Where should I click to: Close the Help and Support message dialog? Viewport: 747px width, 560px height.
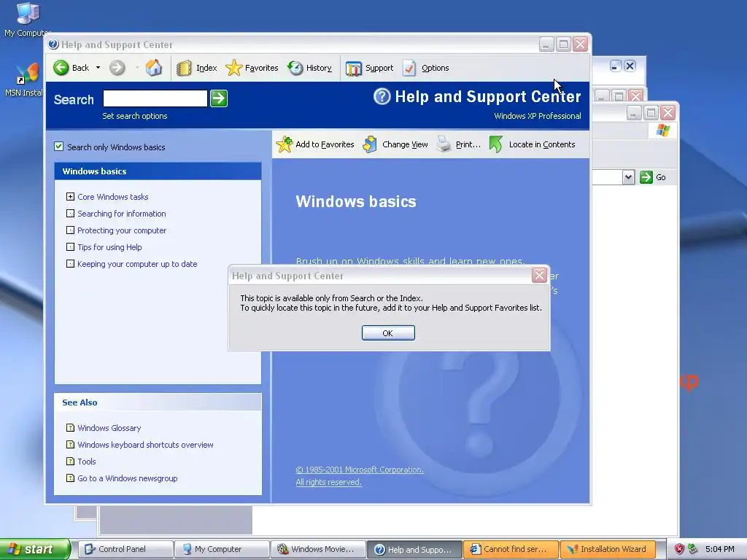(x=539, y=275)
